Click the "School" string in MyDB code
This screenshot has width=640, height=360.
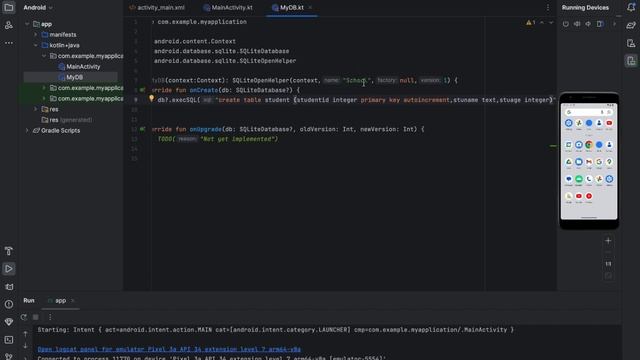[357, 80]
